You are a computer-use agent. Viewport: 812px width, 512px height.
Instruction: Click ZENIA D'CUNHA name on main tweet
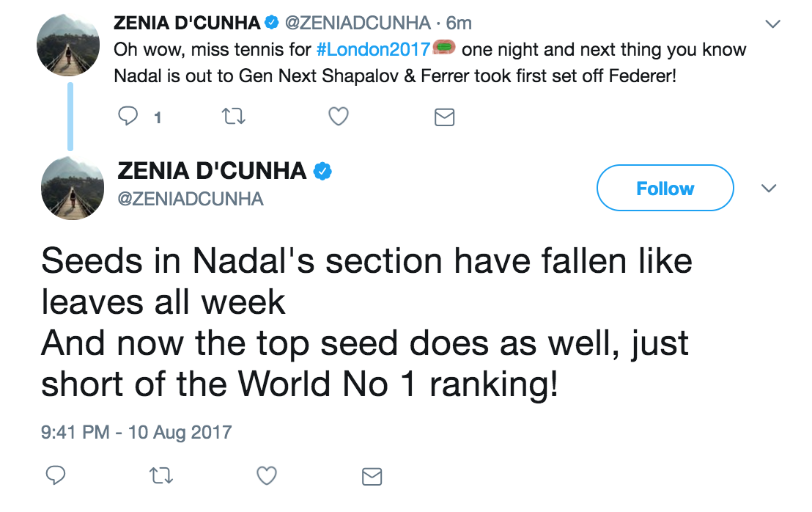click(212, 171)
